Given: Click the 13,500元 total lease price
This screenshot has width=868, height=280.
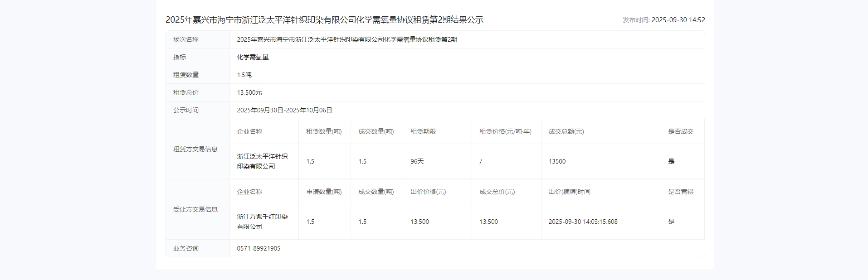Looking at the screenshot, I should coord(249,92).
